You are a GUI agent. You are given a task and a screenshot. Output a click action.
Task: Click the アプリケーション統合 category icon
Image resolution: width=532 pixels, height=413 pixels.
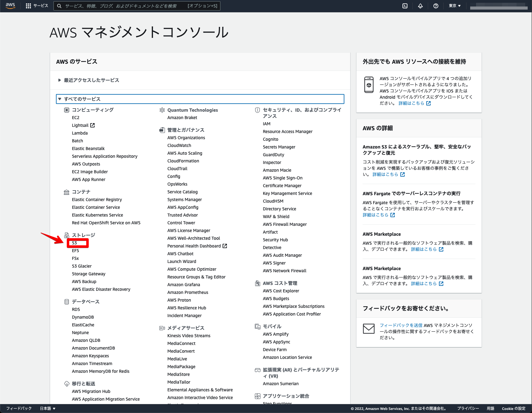(257, 396)
